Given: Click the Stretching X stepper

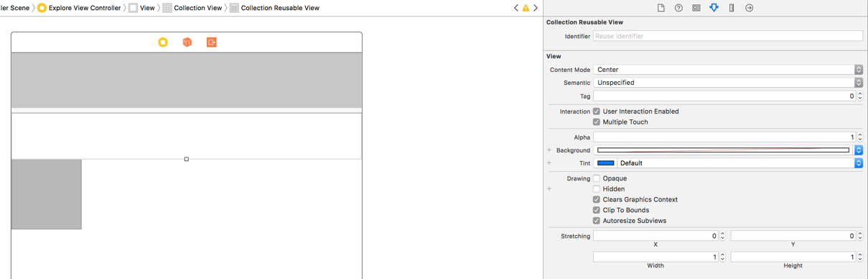Looking at the screenshot, I should pos(722,236).
